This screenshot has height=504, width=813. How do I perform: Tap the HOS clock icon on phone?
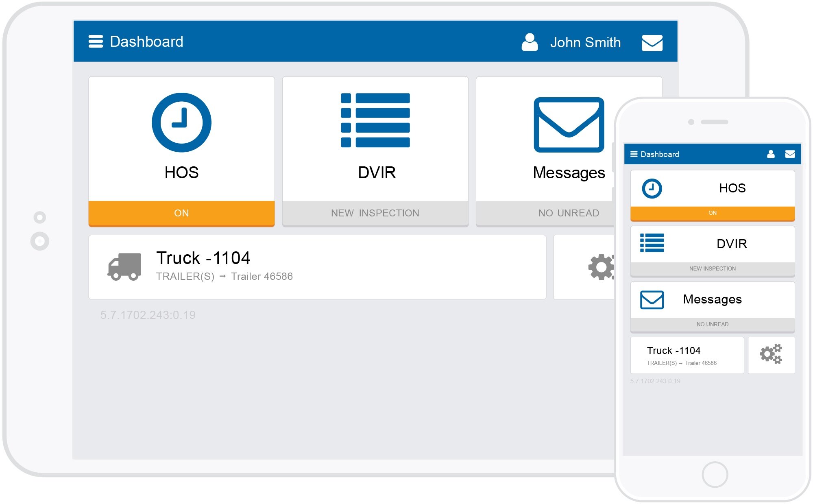click(x=652, y=189)
